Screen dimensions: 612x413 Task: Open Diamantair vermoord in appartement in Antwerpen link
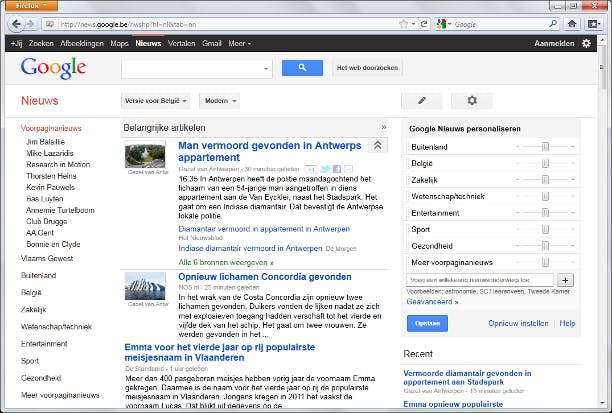264,229
